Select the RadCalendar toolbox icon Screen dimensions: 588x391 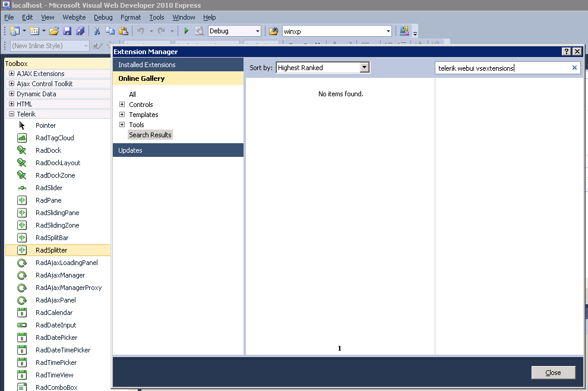click(x=22, y=313)
